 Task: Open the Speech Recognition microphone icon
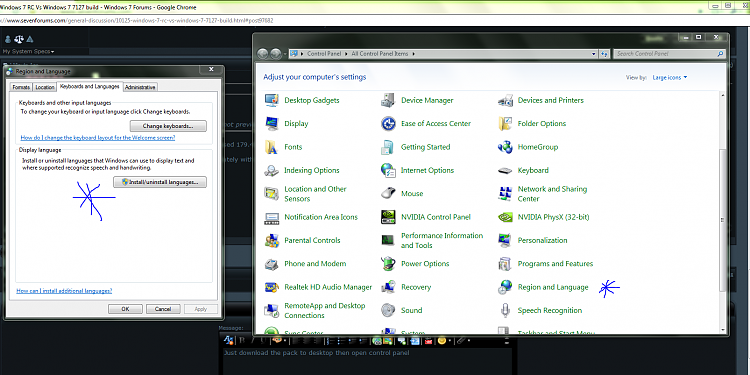505,310
